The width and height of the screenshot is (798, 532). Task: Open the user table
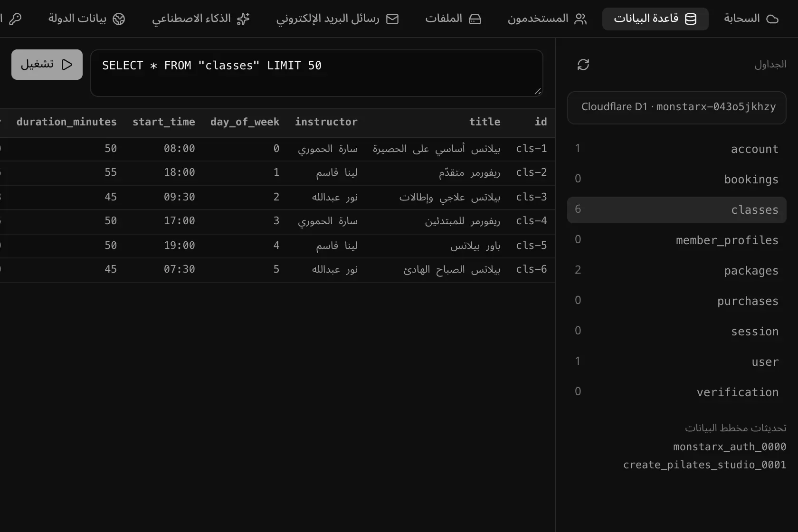coord(677,362)
